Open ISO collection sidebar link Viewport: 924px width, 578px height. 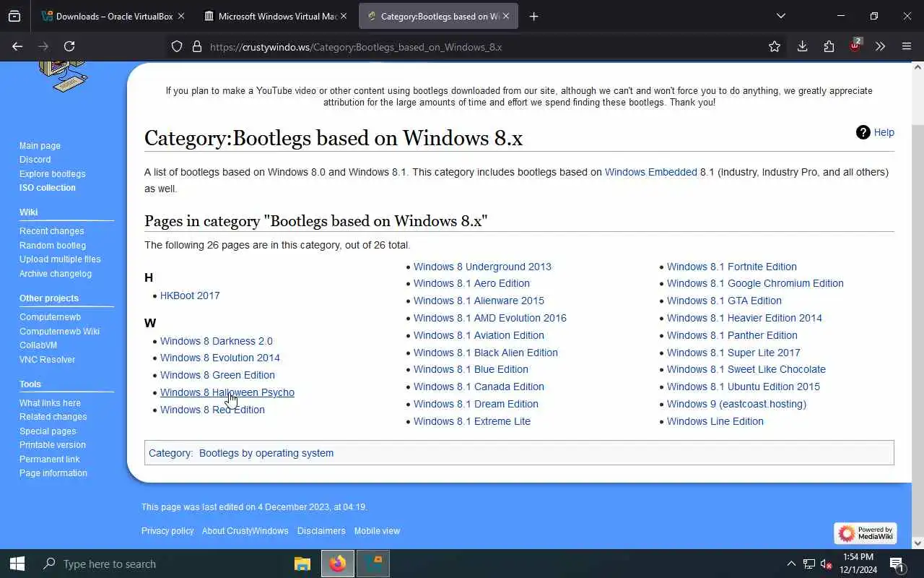47,188
